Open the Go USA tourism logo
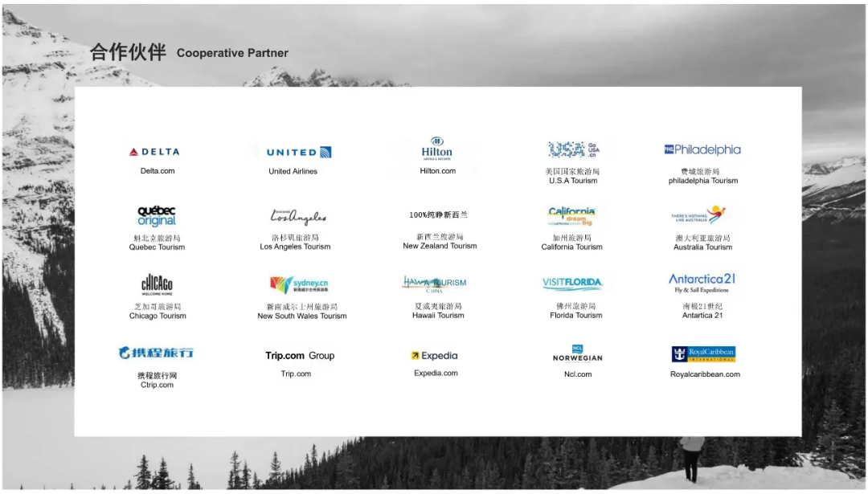This screenshot has height=494, width=868. [x=573, y=149]
